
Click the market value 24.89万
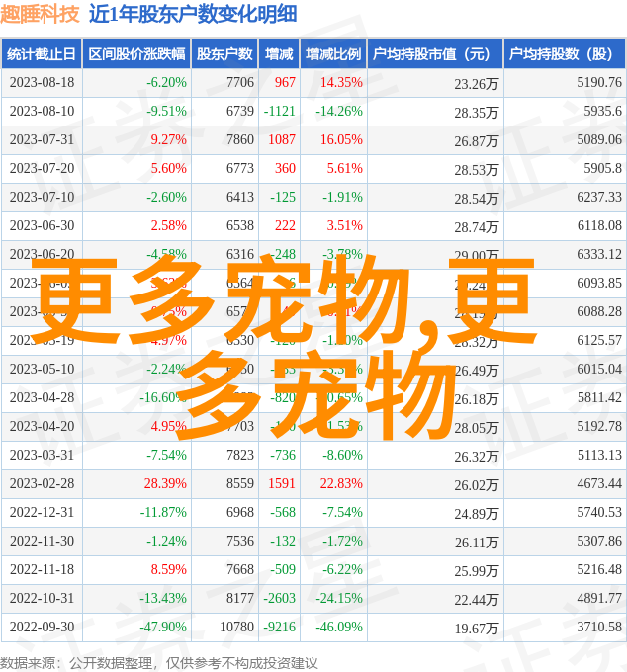pyautogui.click(x=477, y=514)
